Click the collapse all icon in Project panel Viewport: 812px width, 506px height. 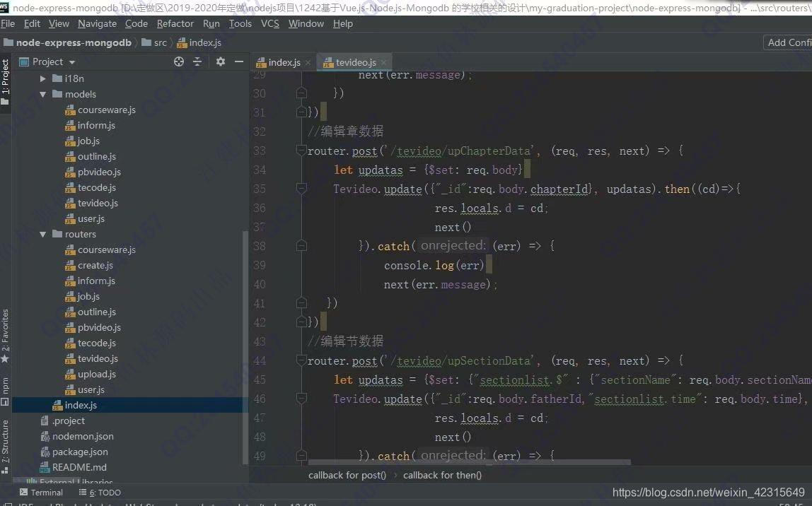197,61
